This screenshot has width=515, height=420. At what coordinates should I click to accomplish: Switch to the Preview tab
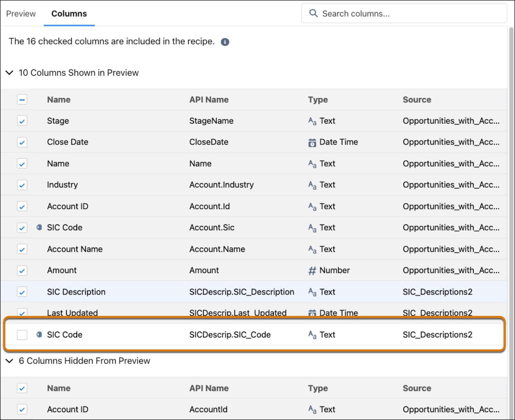(21, 14)
